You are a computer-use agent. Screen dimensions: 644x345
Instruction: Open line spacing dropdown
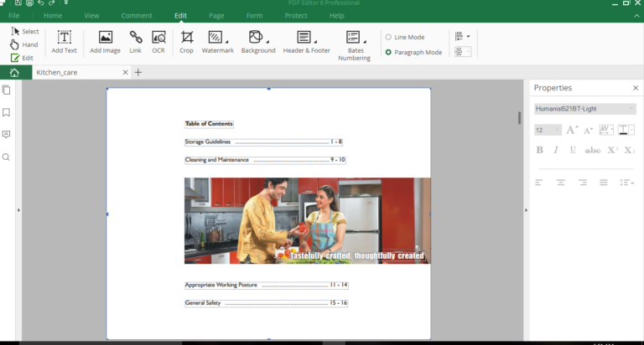tap(626, 183)
